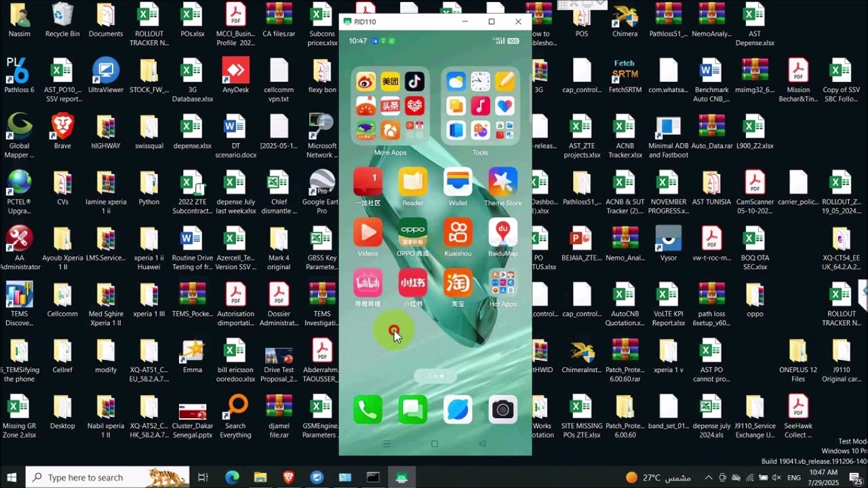Expand the More Apps folder
The width and height of the screenshot is (868, 488).
[390, 106]
